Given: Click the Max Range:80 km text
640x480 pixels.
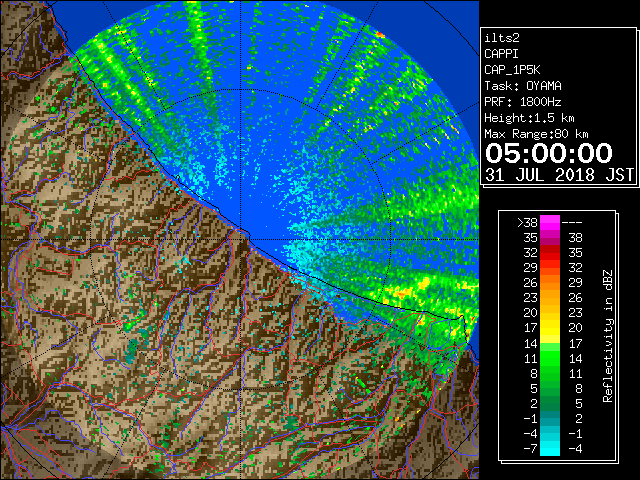Looking at the screenshot, I should (536, 134).
